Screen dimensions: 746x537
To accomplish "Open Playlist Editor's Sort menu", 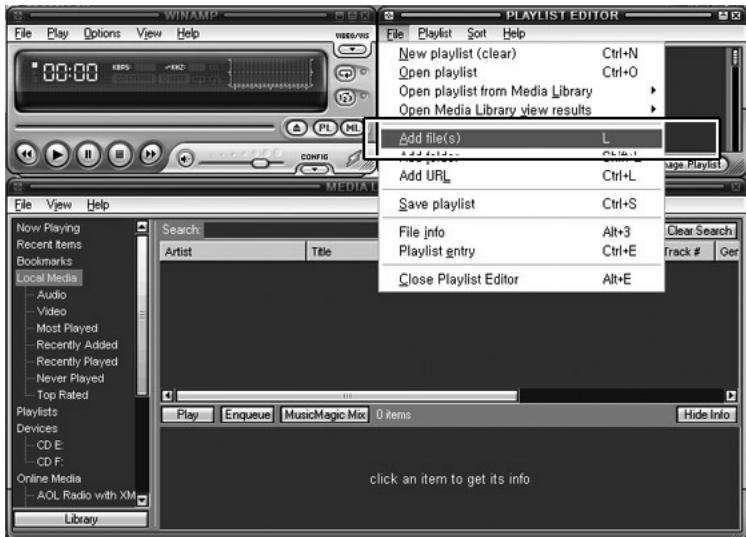I will 476,33.
